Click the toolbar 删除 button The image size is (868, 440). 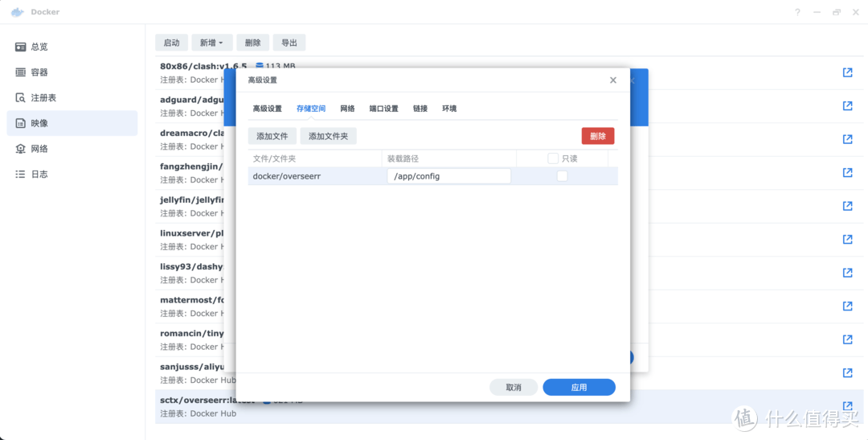coord(253,43)
